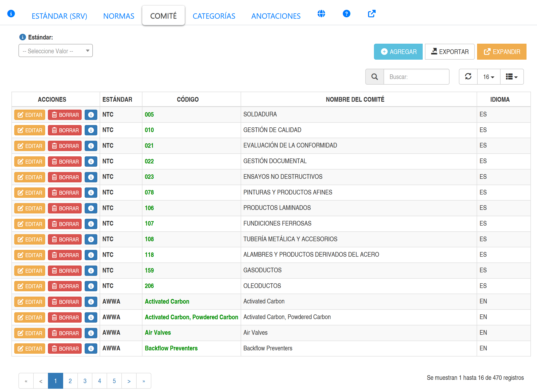Screen dimensions: 537x392
Task: Click the info icon left of ESTÁNDAR (SRV)
Action: (11, 14)
